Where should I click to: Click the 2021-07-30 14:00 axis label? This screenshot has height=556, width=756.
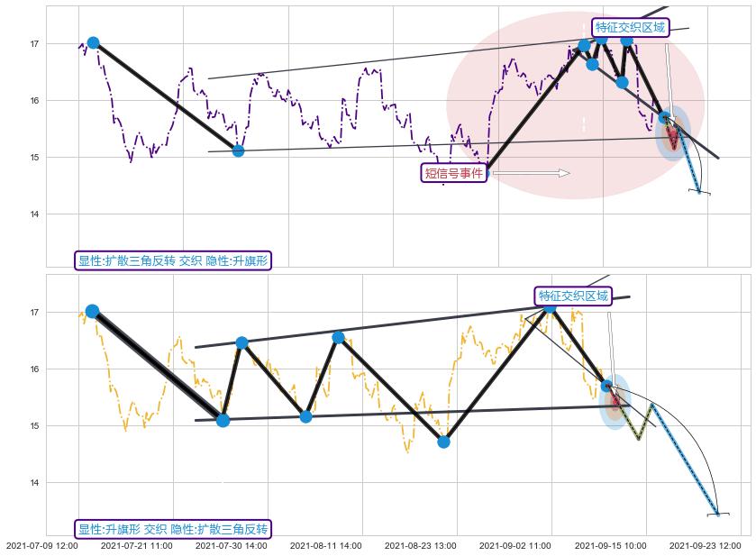pos(231,545)
